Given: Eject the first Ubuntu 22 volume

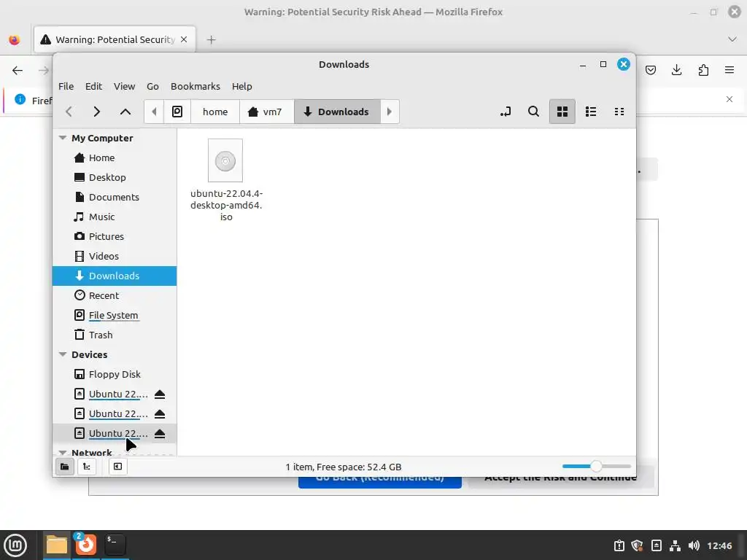Looking at the screenshot, I should (160, 394).
